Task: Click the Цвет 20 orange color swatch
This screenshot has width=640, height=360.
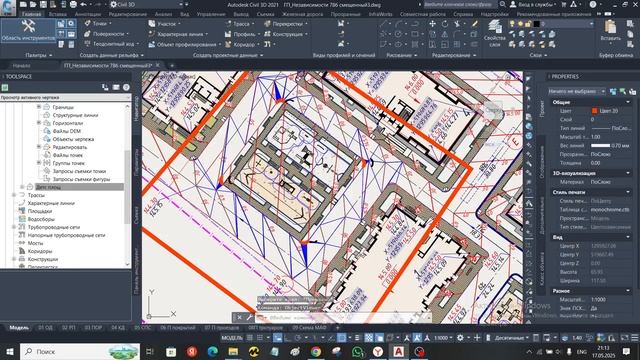Action: [594, 111]
